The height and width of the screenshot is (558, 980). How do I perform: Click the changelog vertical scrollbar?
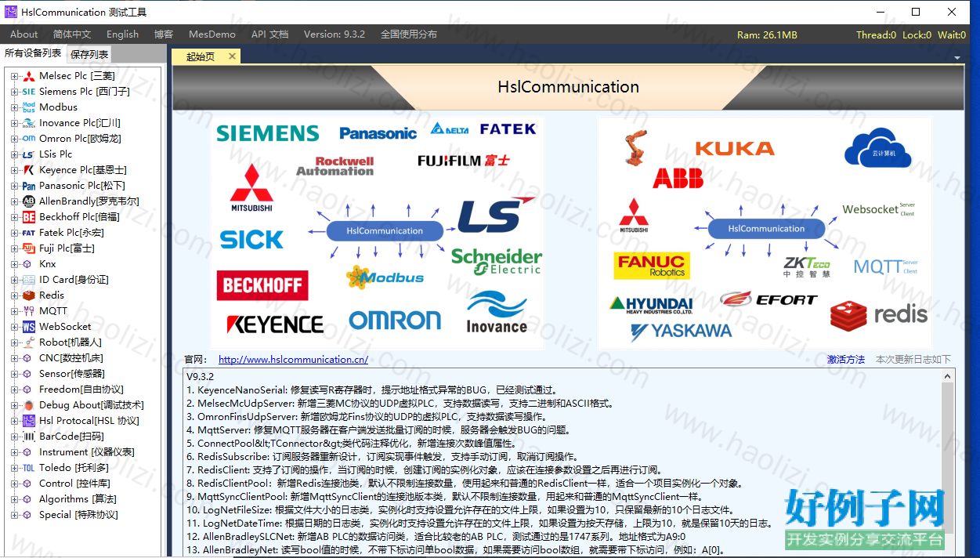pos(948,463)
